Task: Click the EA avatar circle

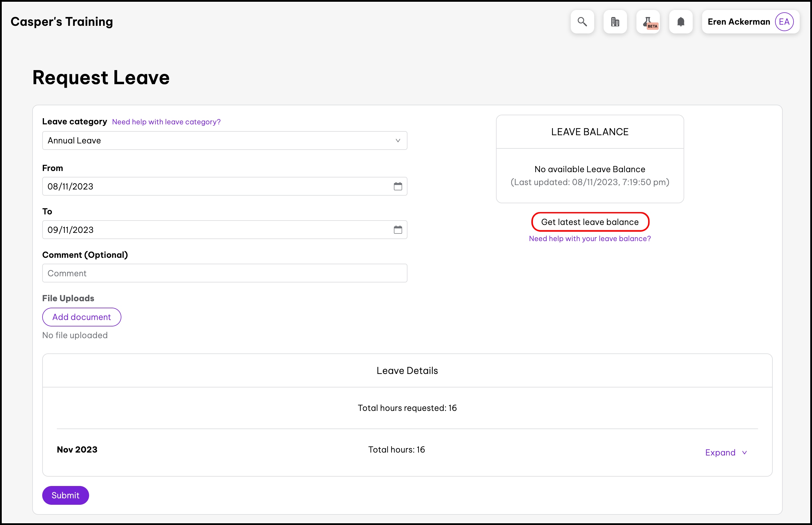Action: pos(784,22)
